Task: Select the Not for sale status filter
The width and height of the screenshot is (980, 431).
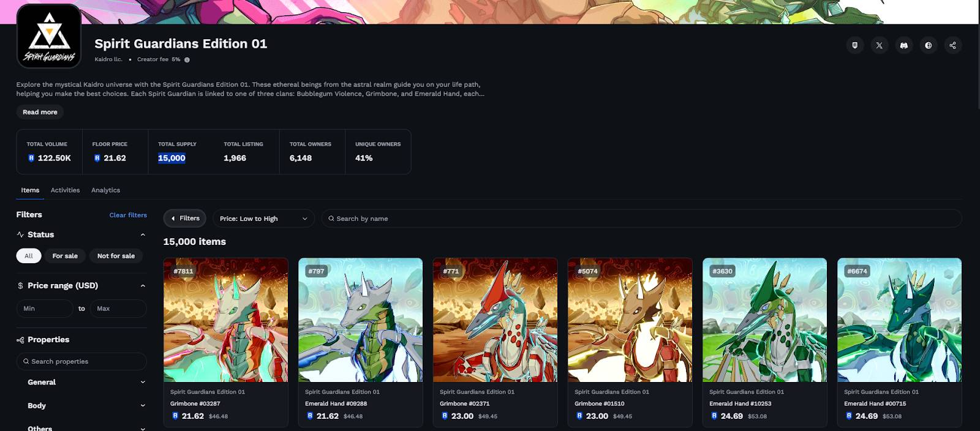Action: [x=116, y=256]
